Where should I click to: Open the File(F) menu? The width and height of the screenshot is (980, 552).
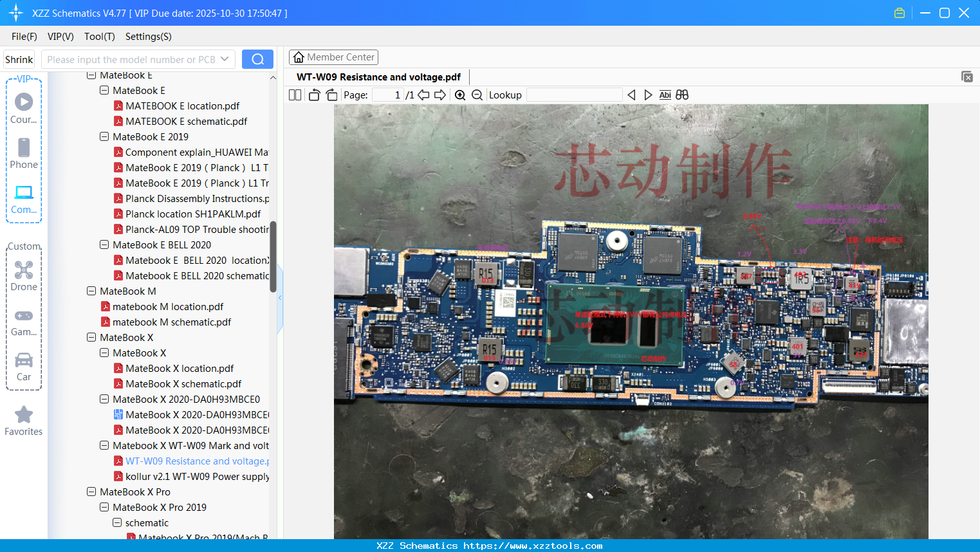[24, 37]
